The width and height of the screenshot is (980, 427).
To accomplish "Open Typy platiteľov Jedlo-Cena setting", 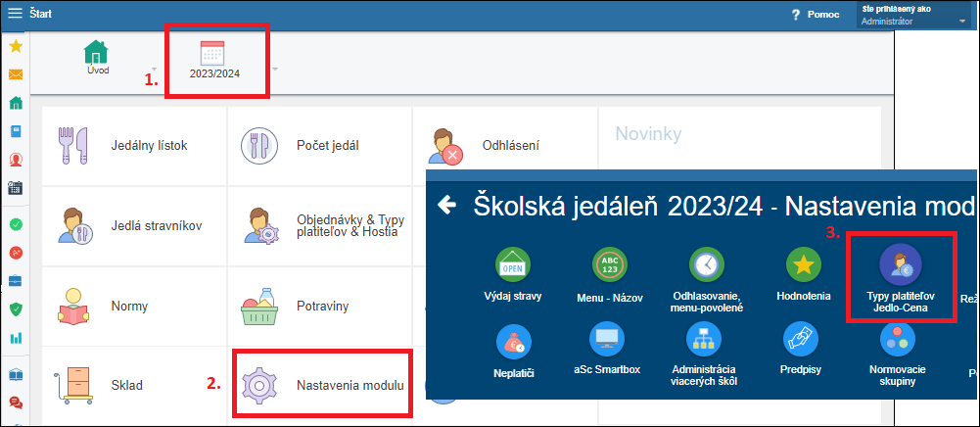I will pyautogui.click(x=901, y=279).
